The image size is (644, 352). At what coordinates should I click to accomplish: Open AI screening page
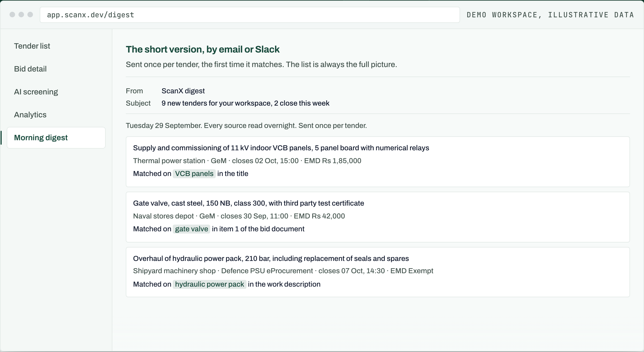click(x=36, y=92)
